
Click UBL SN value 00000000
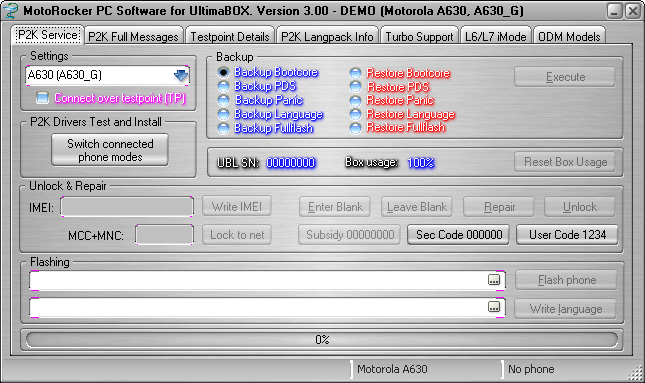(x=291, y=163)
